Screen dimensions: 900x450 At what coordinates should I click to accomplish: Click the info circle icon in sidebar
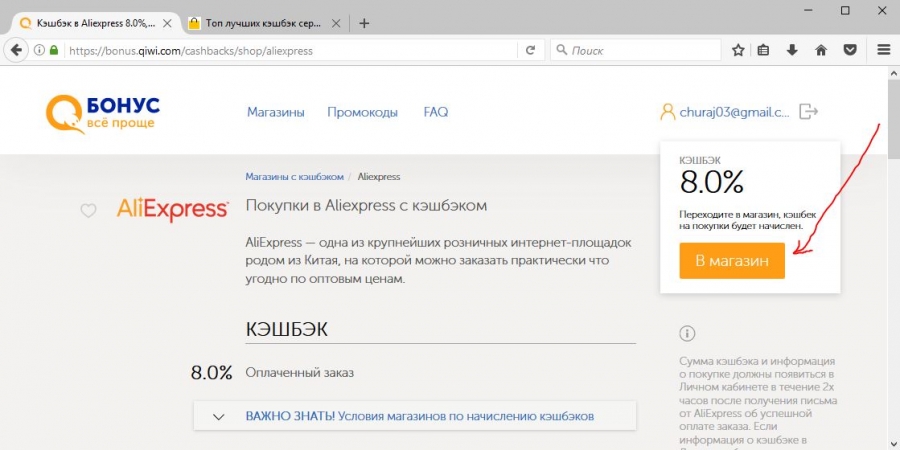(687, 333)
